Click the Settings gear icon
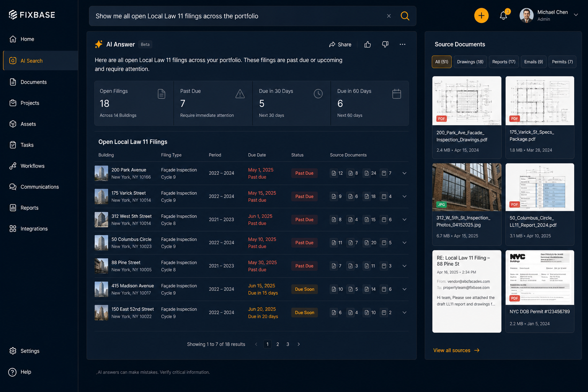 [x=13, y=351]
